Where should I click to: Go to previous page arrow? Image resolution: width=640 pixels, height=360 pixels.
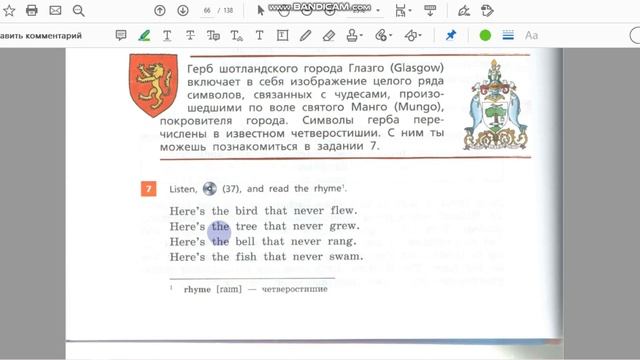[160, 11]
